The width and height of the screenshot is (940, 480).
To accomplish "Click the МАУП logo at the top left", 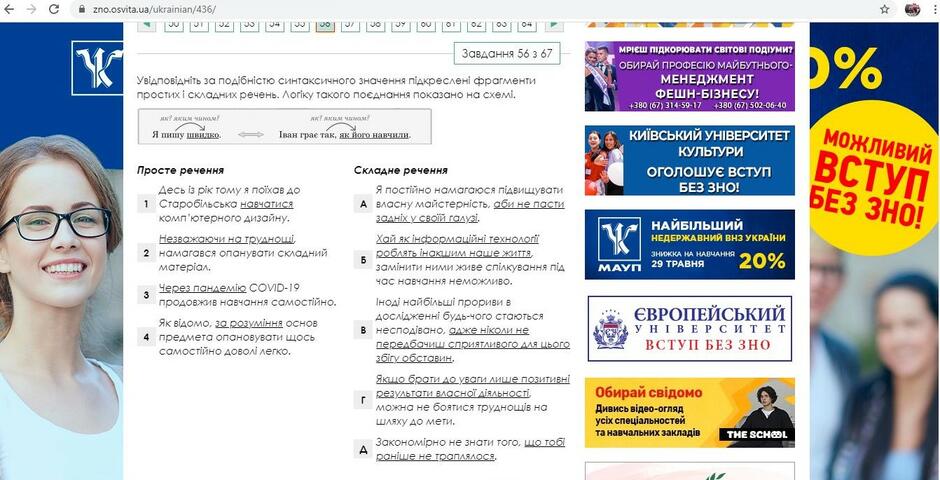I will click(x=97, y=68).
